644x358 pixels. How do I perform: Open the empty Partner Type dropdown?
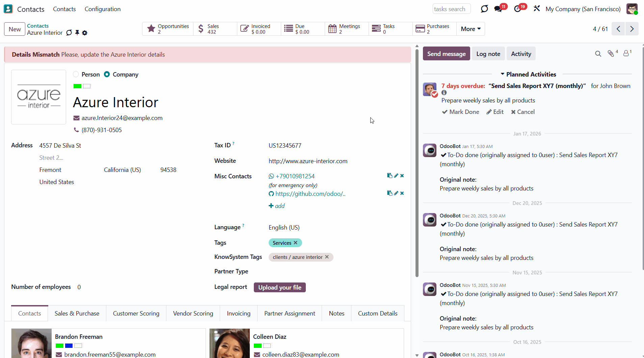click(x=336, y=271)
